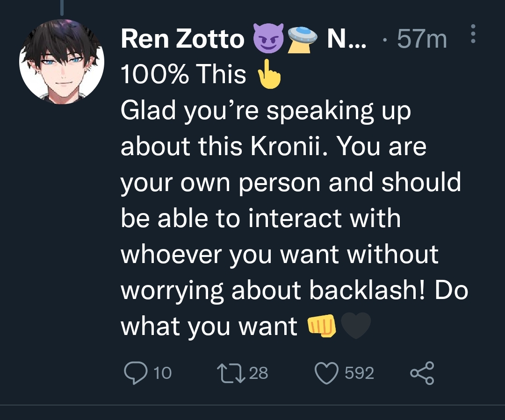Viewport: 505px width, 420px height.
Task: Click the retweet count 28
Action: click(x=258, y=373)
